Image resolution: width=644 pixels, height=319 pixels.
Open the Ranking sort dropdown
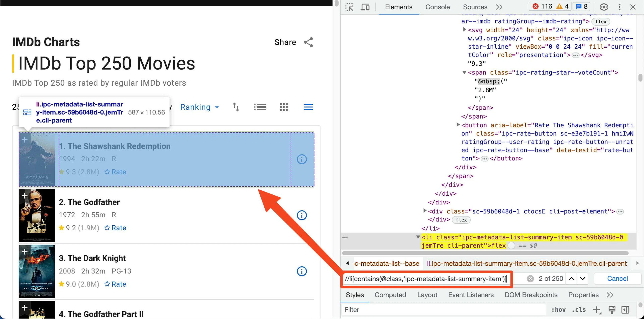200,107
